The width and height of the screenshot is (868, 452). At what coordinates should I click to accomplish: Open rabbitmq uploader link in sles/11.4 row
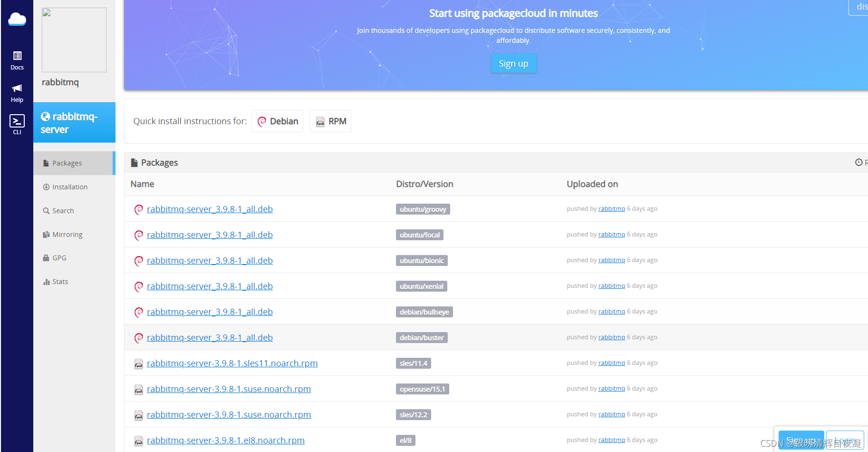[612, 363]
